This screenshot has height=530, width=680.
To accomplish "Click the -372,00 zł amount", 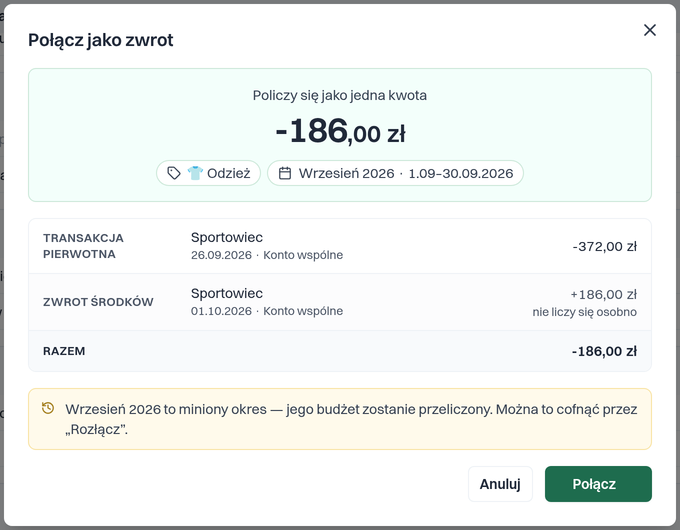I will click(x=605, y=246).
